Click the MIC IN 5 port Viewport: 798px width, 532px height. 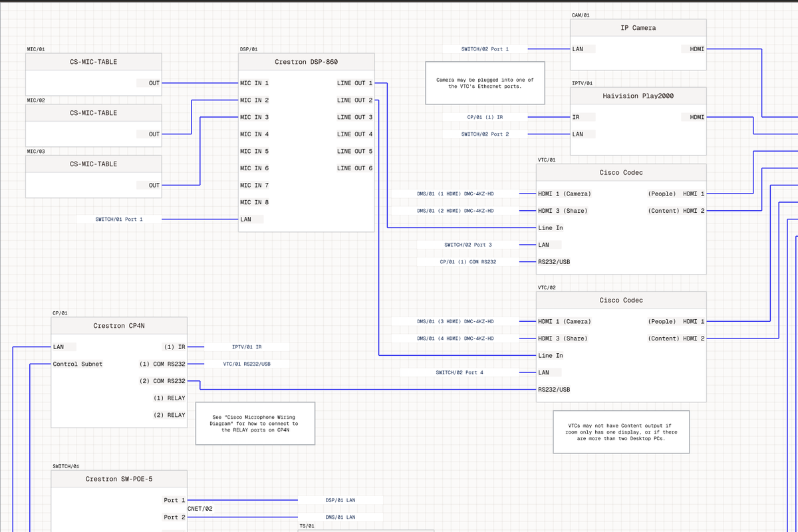[x=255, y=152]
